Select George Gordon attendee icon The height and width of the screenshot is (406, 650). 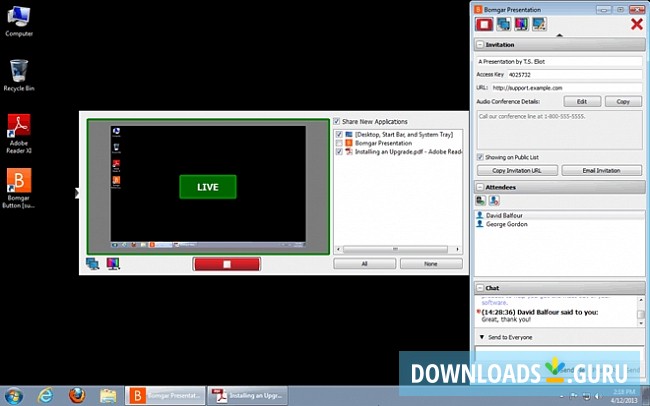(x=480, y=224)
